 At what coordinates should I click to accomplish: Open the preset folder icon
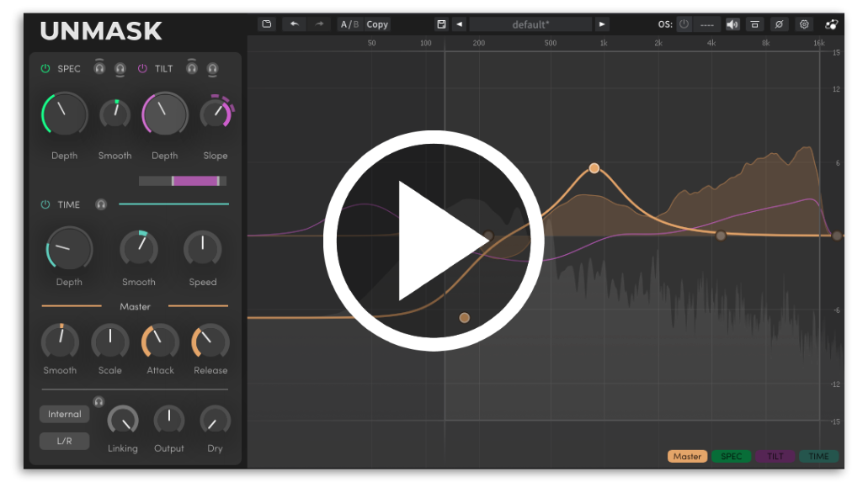click(267, 24)
